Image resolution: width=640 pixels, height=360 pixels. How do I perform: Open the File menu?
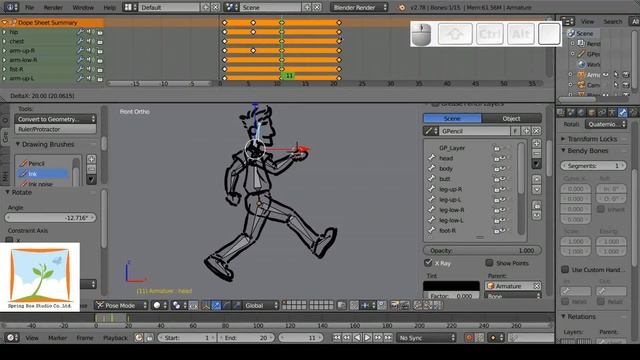[x=29, y=7]
